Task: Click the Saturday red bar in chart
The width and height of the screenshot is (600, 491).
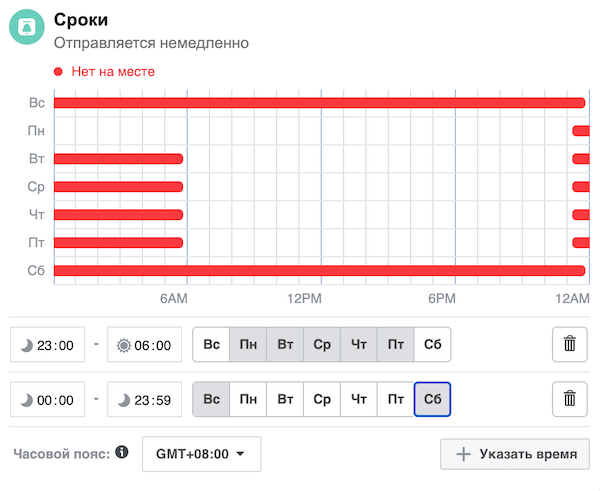Action: 318,270
